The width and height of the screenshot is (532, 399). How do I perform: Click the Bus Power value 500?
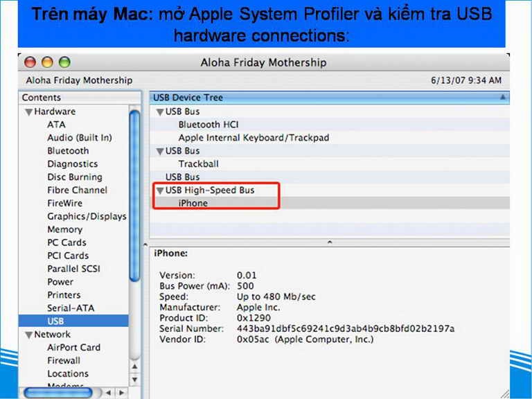coord(245,286)
